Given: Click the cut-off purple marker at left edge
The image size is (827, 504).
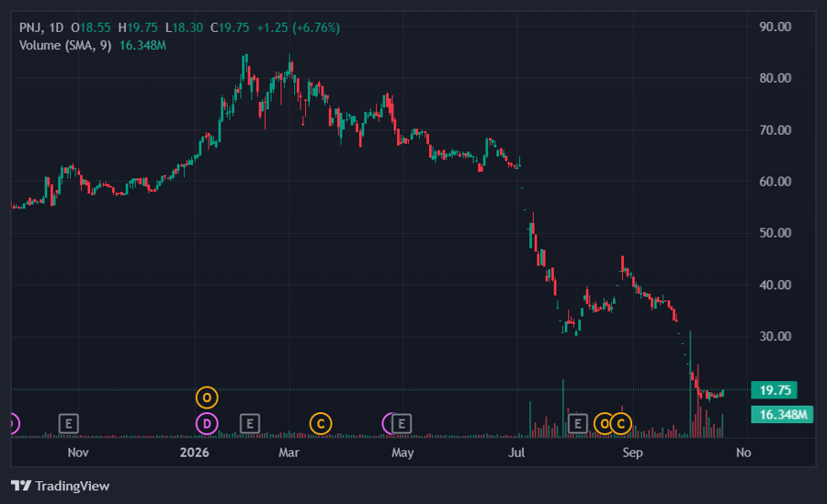Looking at the screenshot, I should point(15,423).
